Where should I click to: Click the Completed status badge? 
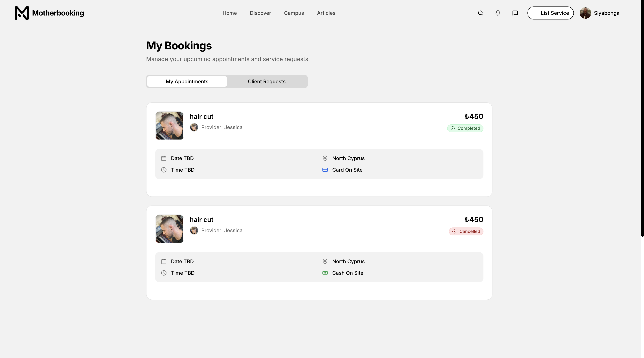tap(465, 128)
